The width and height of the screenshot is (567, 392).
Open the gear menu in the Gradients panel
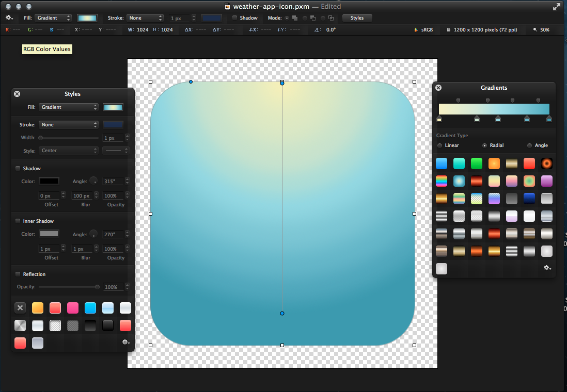547,268
